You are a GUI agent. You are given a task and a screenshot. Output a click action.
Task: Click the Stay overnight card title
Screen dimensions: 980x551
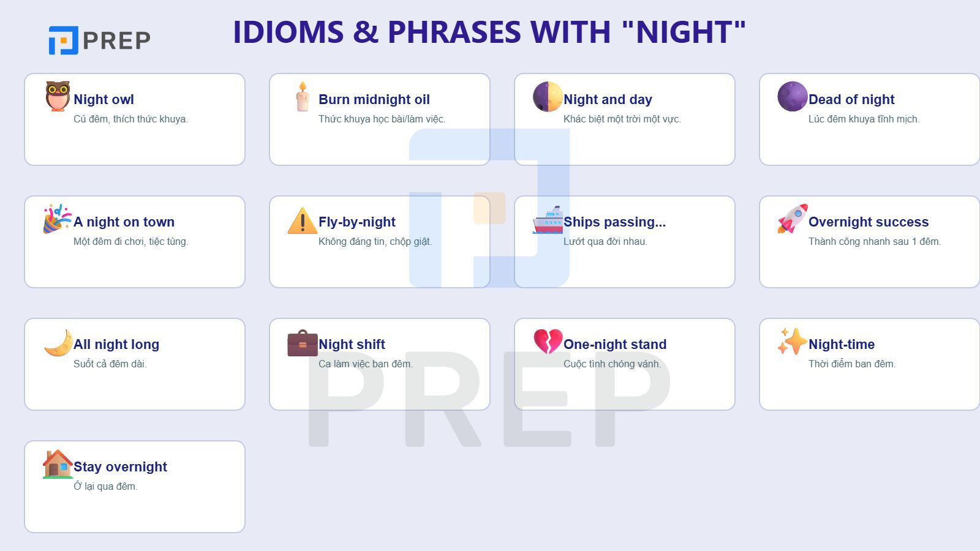120,467
